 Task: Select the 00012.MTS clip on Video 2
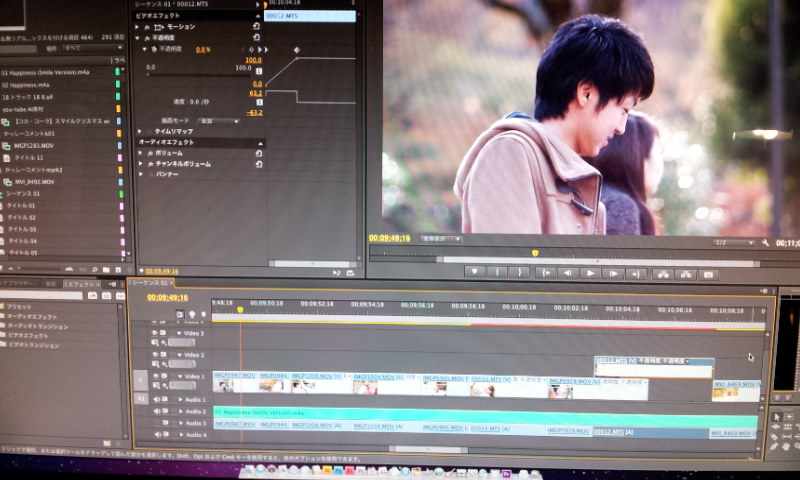click(654, 367)
